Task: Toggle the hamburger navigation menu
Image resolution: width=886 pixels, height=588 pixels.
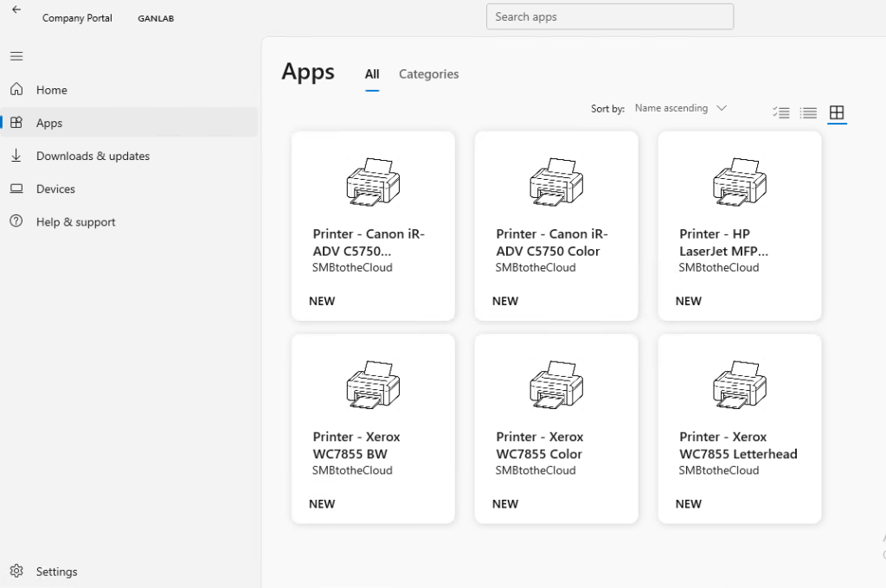Action: pos(16,56)
